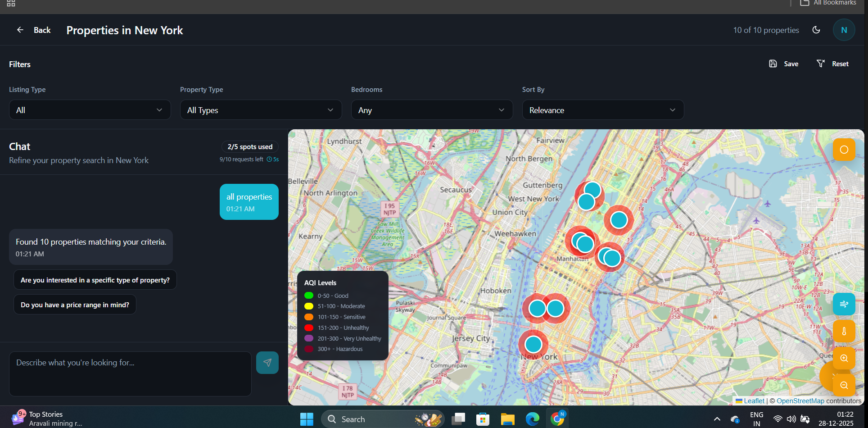
Task: Click the red 151-200 Unhealthy legend swatch
Action: pos(309,328)
